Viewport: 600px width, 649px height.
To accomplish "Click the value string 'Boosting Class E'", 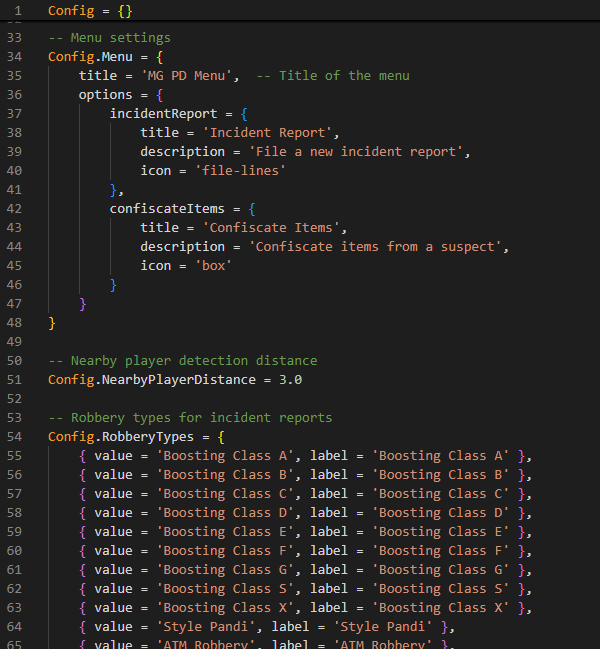I will pos(225,531).
